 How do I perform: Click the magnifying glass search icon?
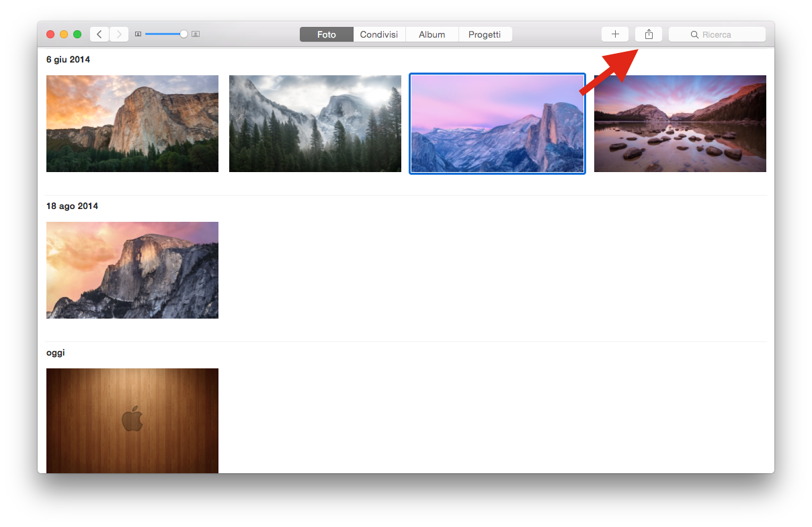(x=694, y=34)
